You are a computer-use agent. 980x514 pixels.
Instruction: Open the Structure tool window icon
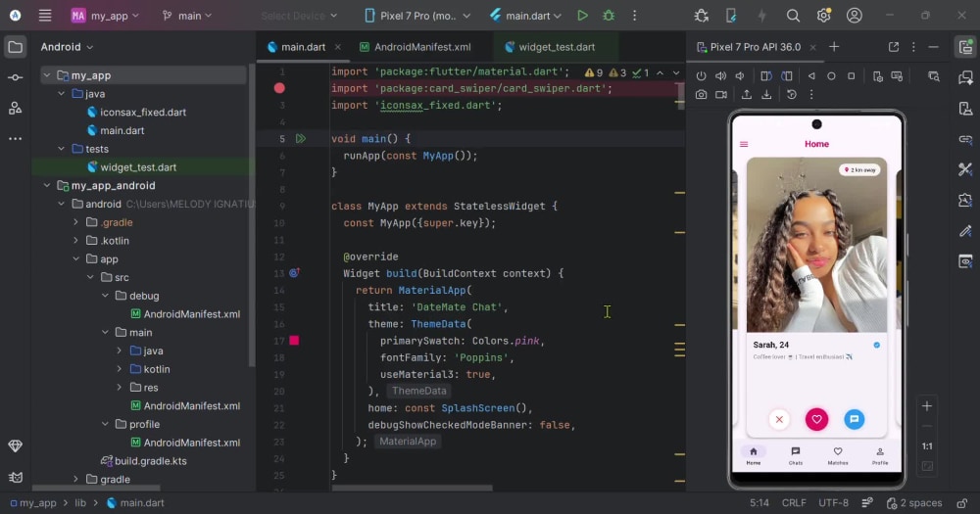tap(16, 108)
